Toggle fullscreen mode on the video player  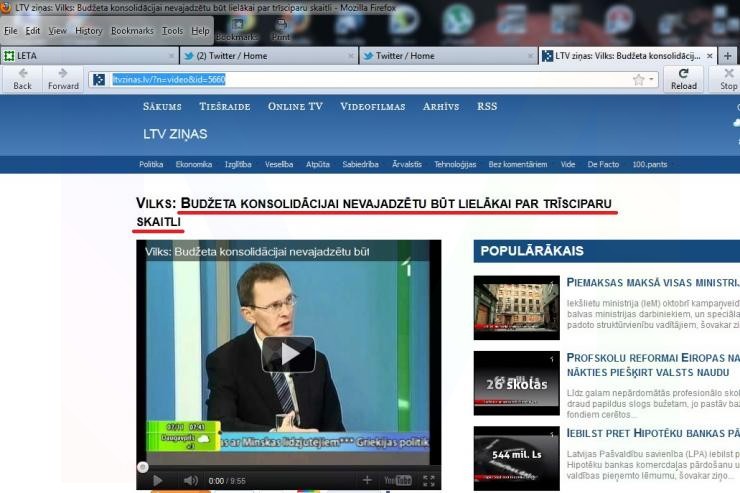click(x=429, y=481)
